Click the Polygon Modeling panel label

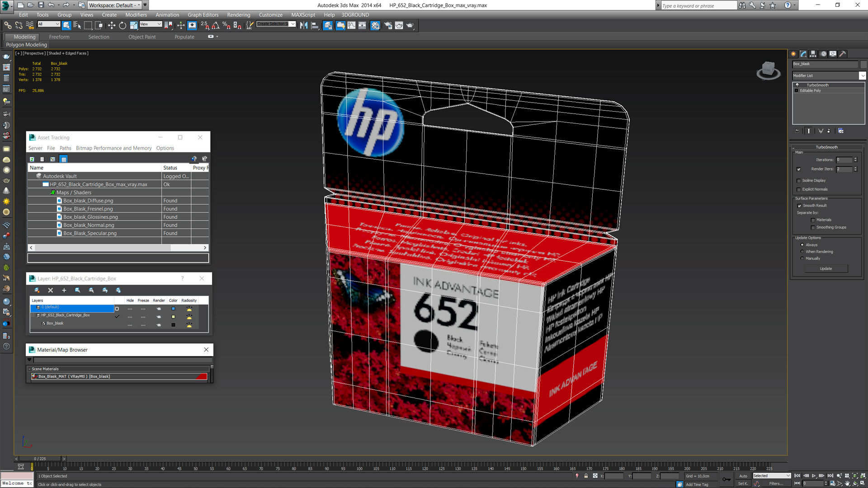coord(27,45)
